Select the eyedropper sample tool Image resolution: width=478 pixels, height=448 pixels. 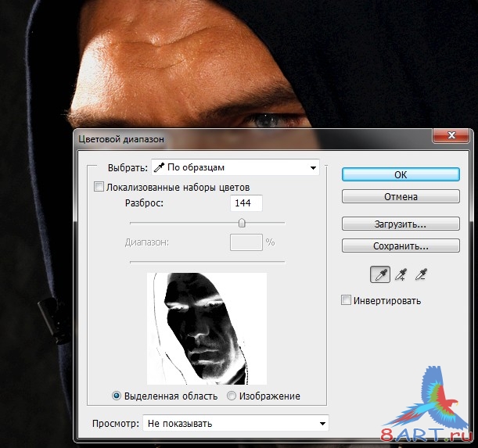pos(380,274)
